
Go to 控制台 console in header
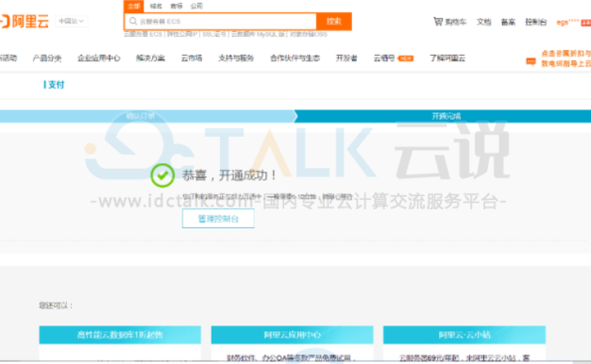point(535,22)
